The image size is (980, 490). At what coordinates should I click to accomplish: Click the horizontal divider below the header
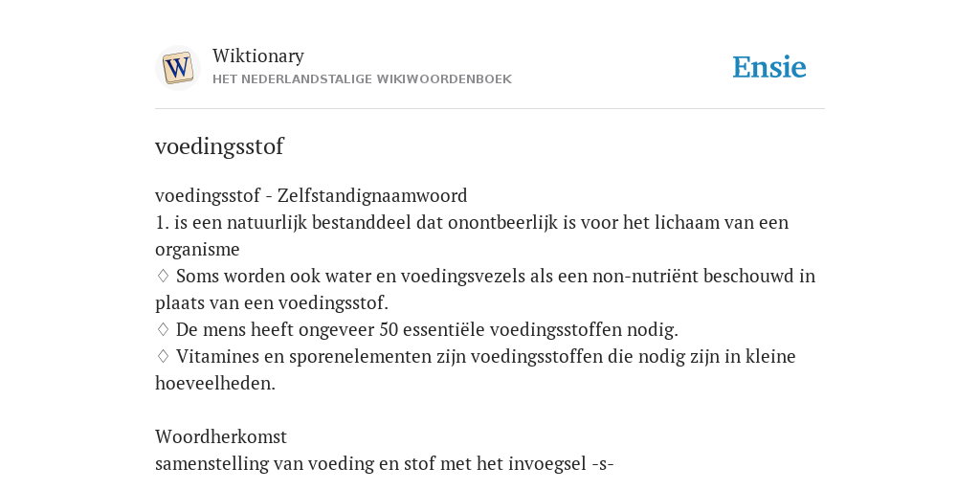490,109
